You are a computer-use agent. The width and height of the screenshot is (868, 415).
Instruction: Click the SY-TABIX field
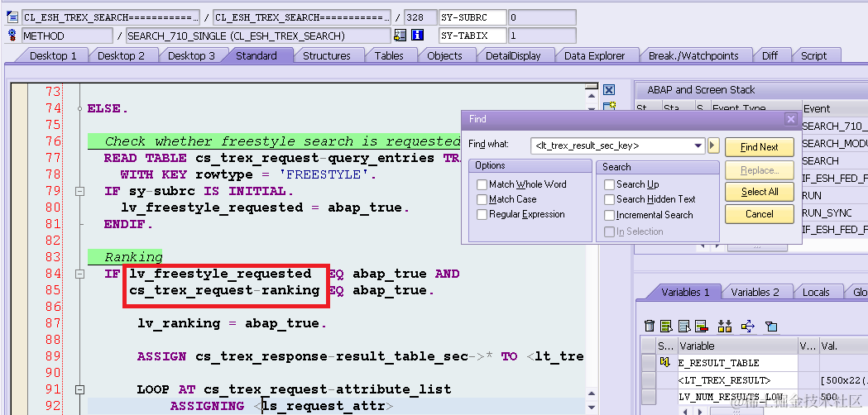[472, 36]
